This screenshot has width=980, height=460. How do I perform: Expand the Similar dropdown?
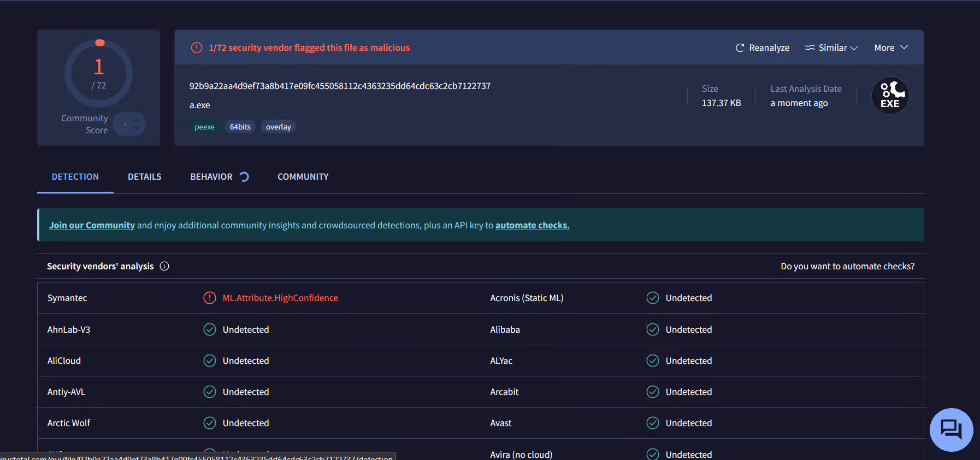click(x=831, y=48)
